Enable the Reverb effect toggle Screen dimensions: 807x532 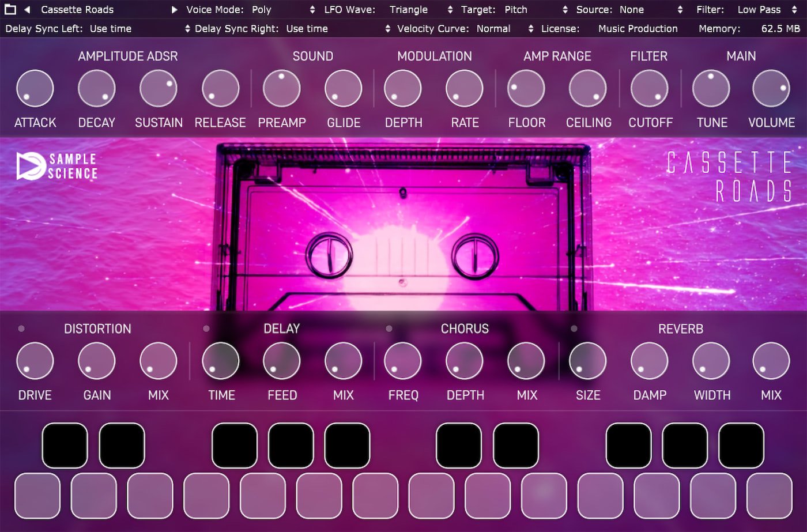coord(574,329)
